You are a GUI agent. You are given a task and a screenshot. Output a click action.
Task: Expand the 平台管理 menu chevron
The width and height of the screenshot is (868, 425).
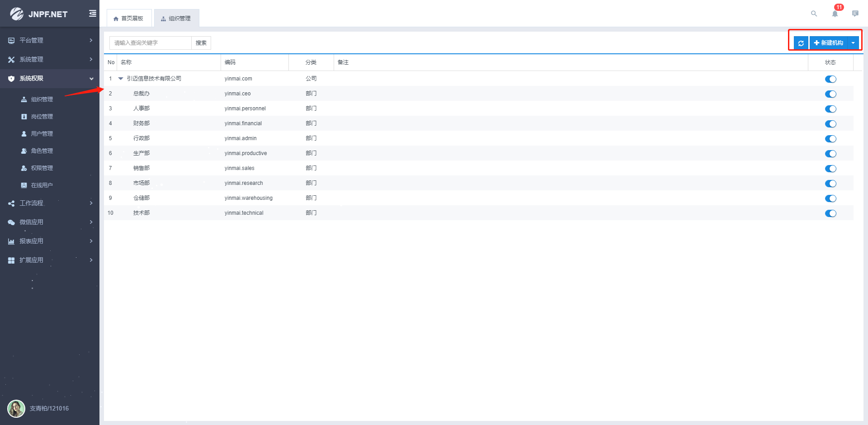click(x=91, y=40)
